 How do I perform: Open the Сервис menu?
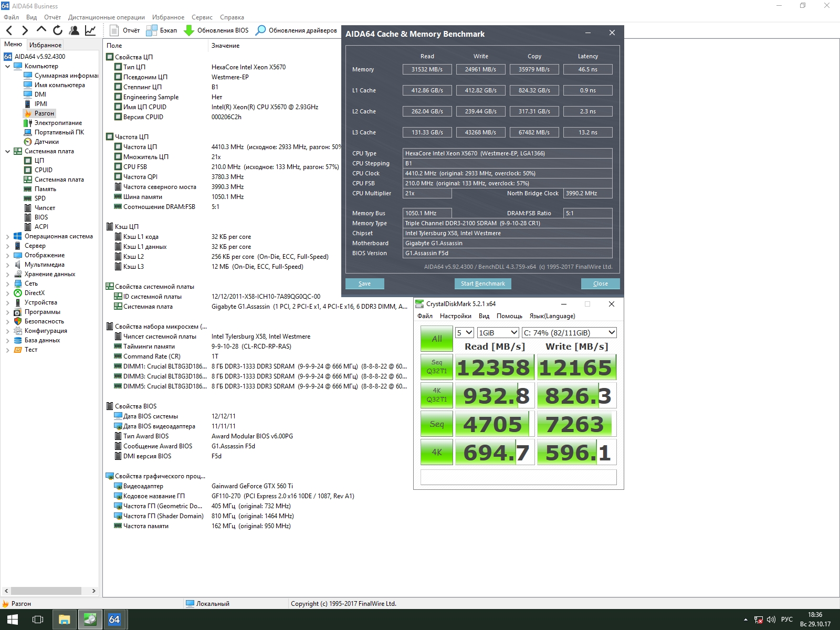202,17
